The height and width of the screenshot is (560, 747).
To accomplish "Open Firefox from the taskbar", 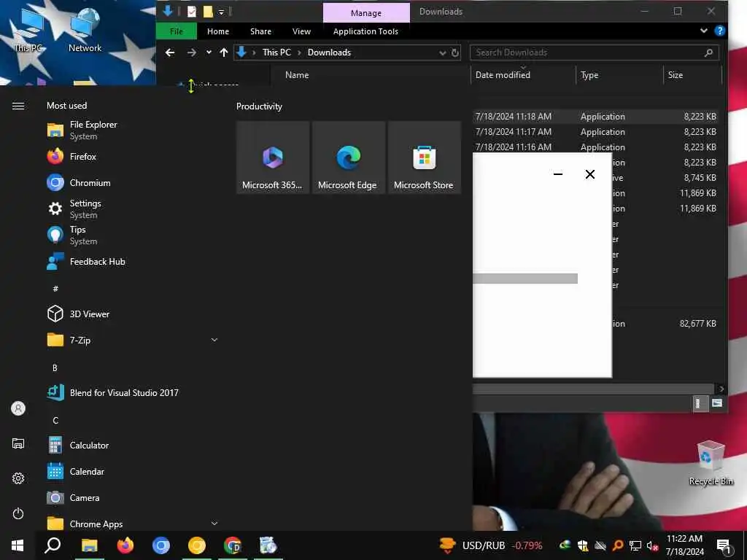I will (x=125, y=545).
